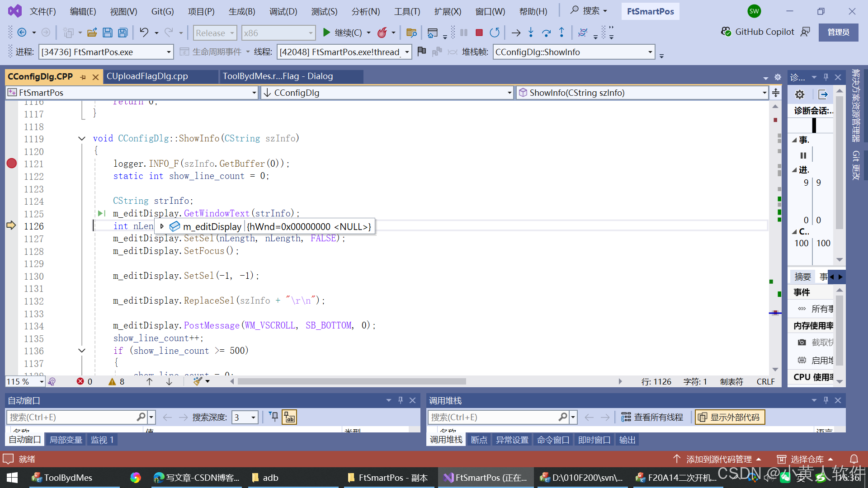Click the diagnostics settings gear icon

(x=799, y=94)
